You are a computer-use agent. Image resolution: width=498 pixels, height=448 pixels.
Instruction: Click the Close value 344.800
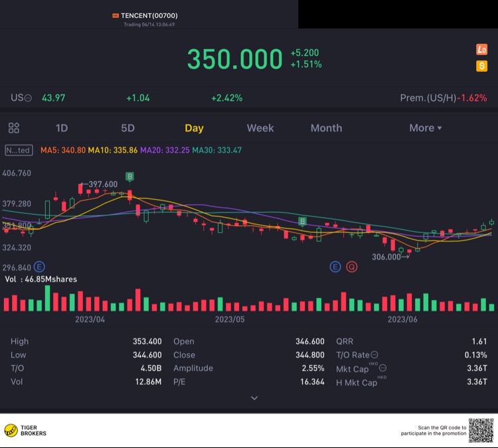(310, 355)
